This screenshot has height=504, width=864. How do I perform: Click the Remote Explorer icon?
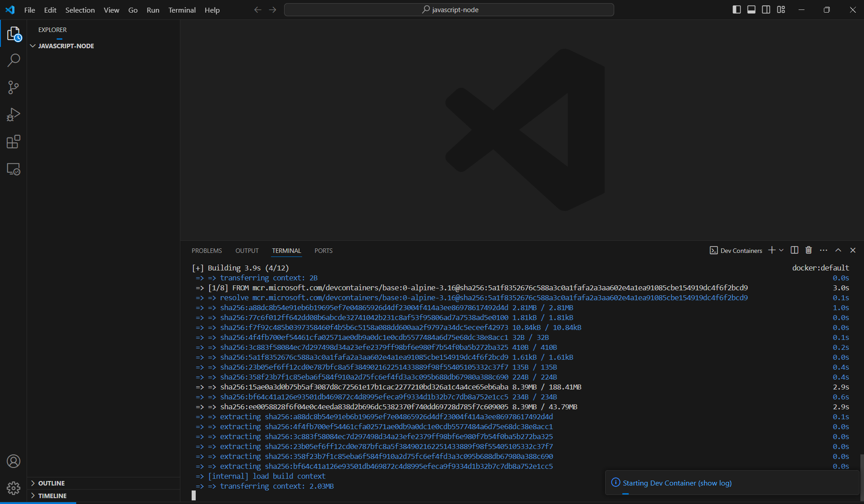click(14, 169)
